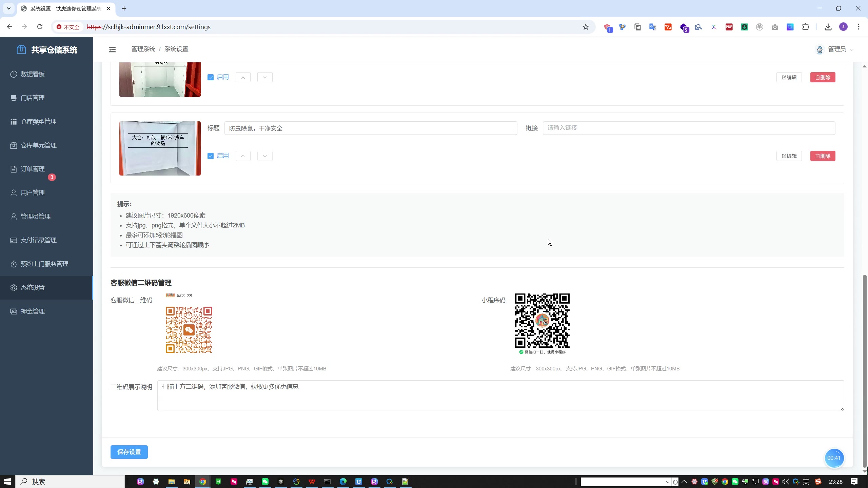This screenshot has height=488, width=868.
Task: Collapse the sidebar with the hamburger icon
Action: tap(112, 49)
